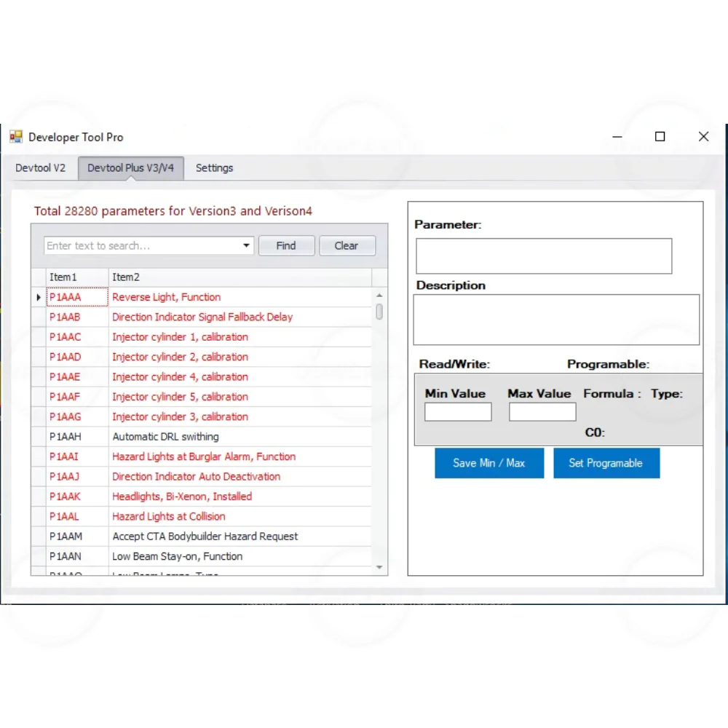Select the P1AAA cell
The image size is (728, 728).
click(x=77, y=297)
